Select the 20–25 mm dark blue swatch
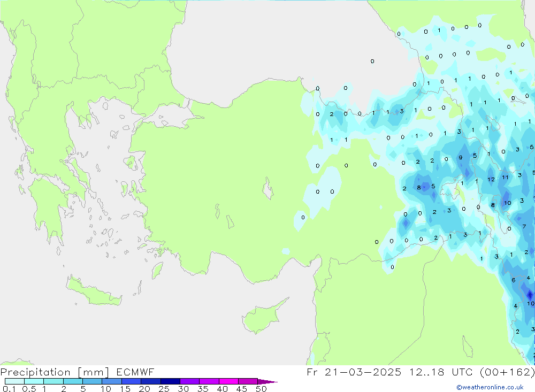535x392 pixels. coord(150,381)
